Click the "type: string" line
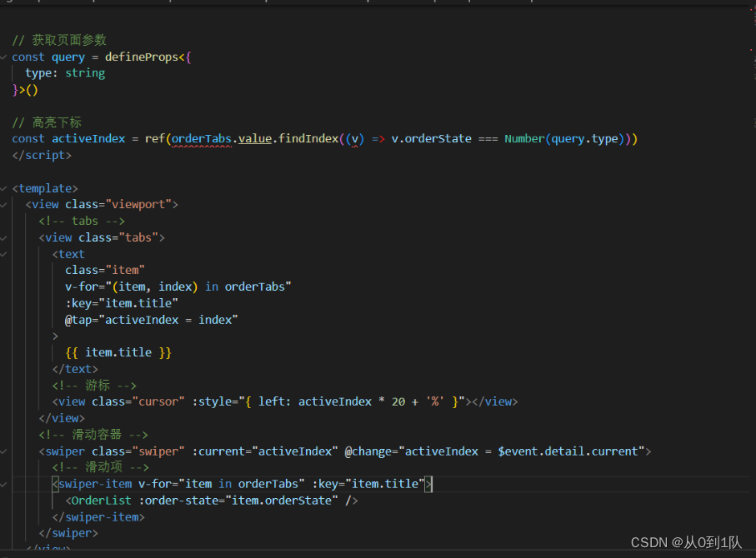Screen dimensions: 756x558 click(x=65, y=73)
